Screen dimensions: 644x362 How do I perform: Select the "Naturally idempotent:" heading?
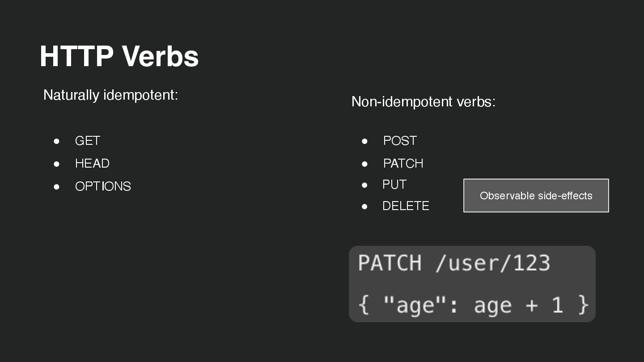110,95
